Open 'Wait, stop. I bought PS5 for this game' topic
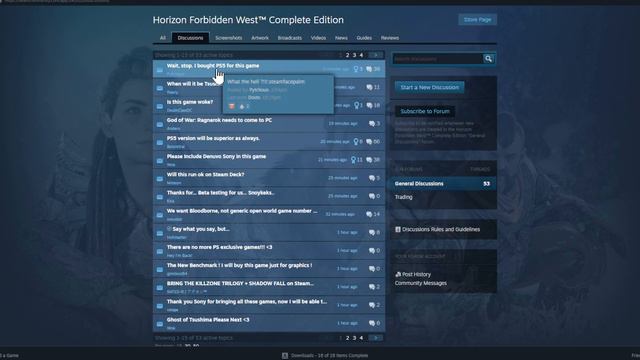 213,65
